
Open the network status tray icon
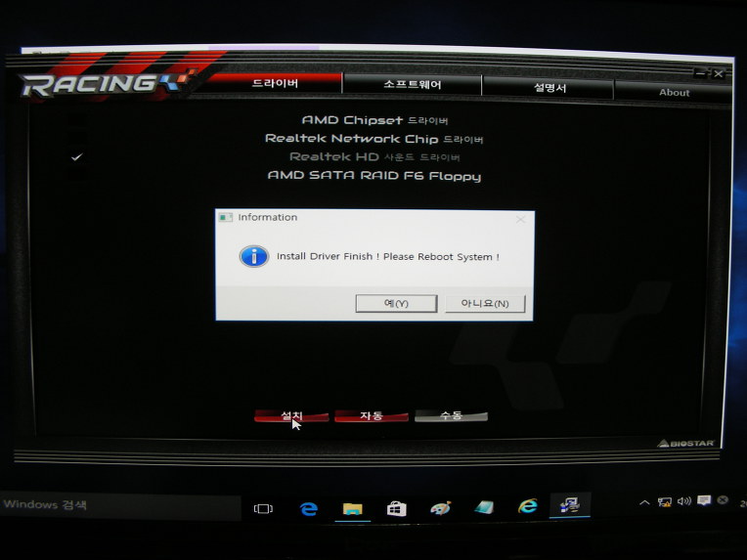point(665,502)
